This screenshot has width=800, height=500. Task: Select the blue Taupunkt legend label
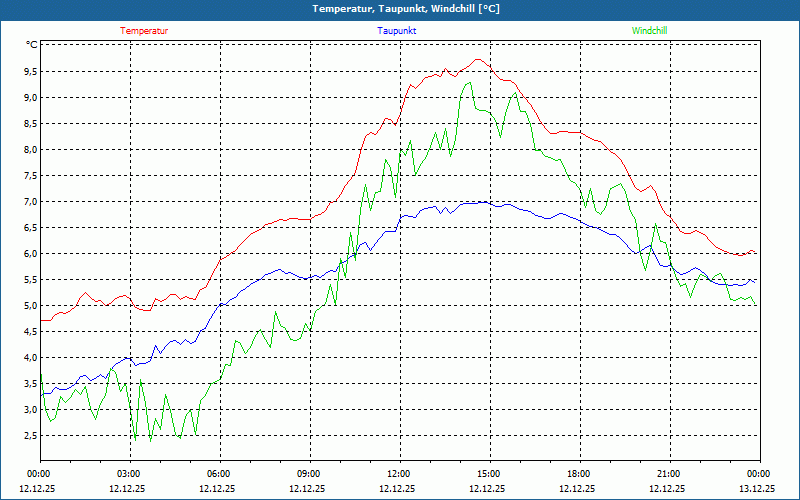[396, 31]
